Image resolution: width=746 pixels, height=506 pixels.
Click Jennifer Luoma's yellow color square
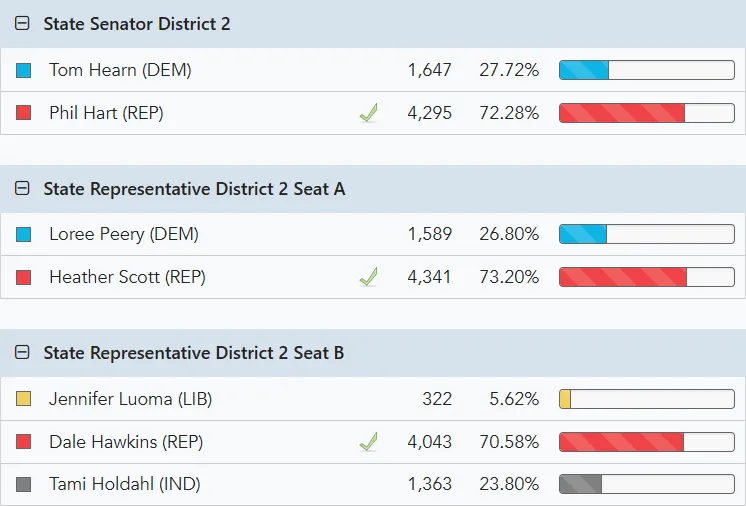(24, 400)
